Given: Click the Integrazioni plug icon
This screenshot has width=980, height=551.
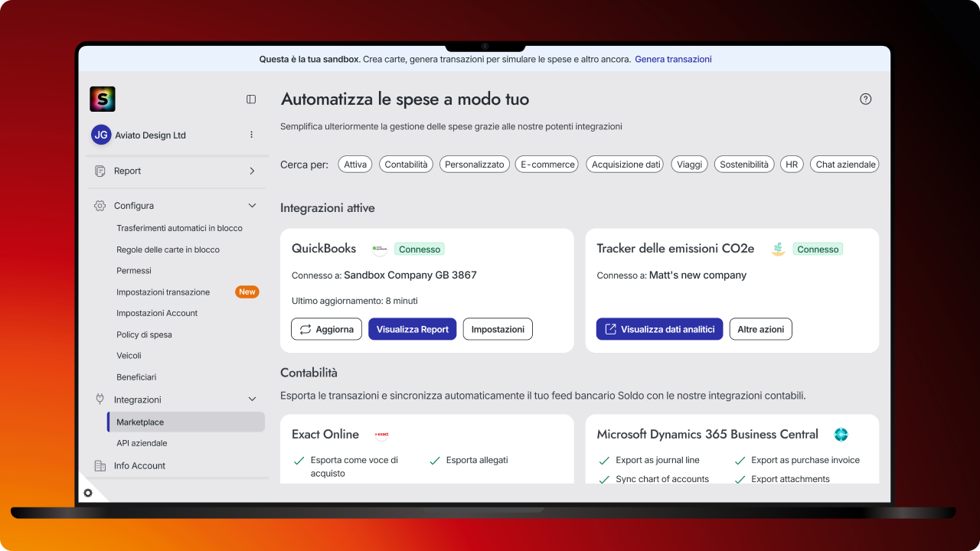Looking at the screenshot, I should pyautogui.click(x=100, y=399).
